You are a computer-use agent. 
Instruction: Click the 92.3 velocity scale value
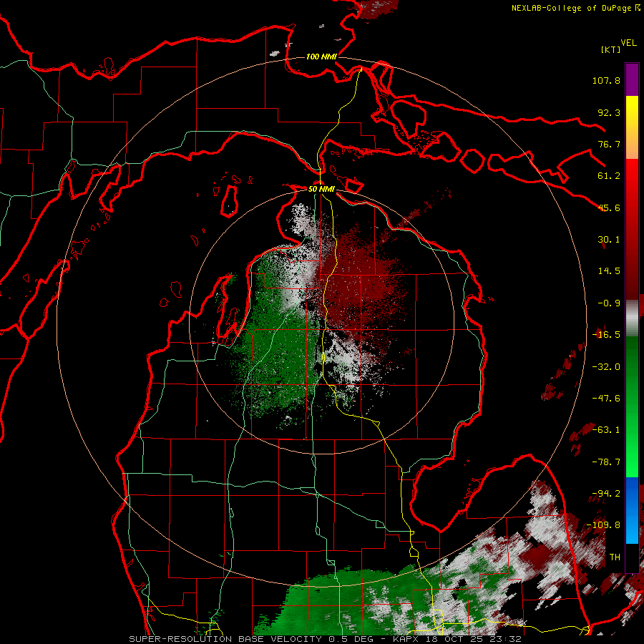(x=609, y=112)
